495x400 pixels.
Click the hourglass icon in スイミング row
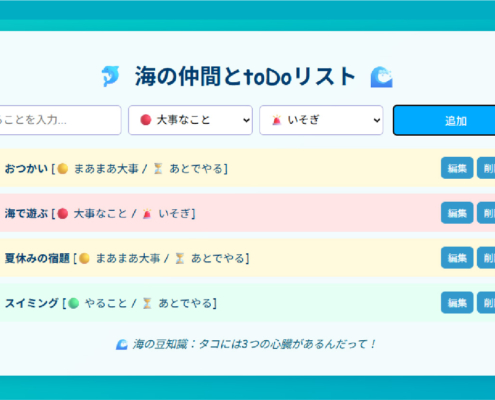tap(147, 303)
